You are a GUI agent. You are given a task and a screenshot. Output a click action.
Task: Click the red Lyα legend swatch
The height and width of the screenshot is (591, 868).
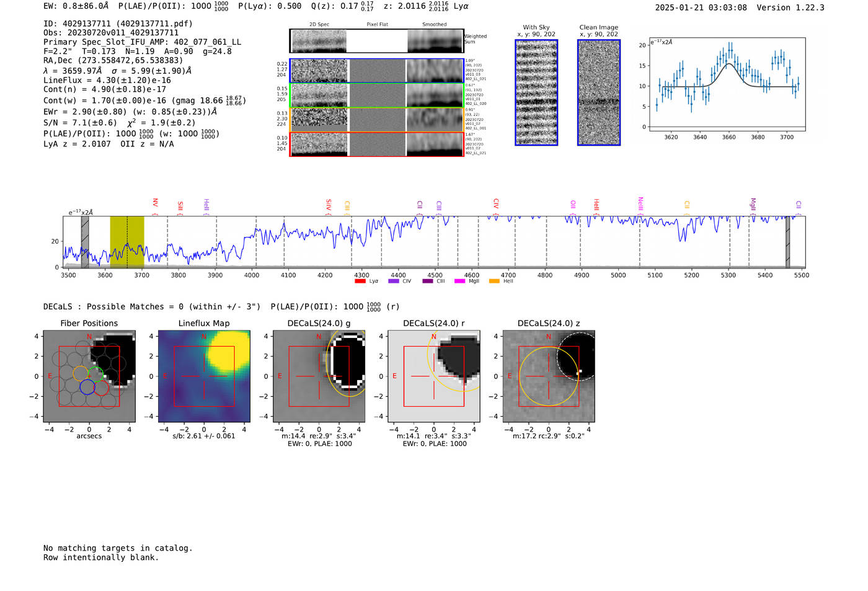coord(360,282)
